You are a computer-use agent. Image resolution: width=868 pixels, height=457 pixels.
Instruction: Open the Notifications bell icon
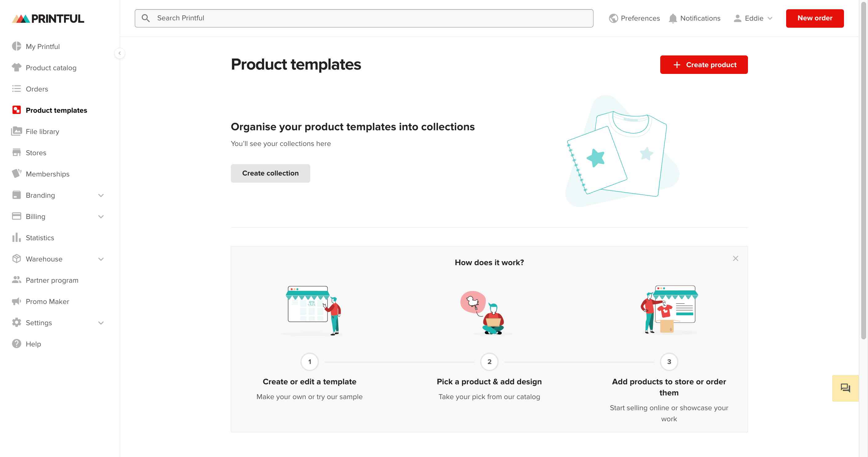[673, 18]
